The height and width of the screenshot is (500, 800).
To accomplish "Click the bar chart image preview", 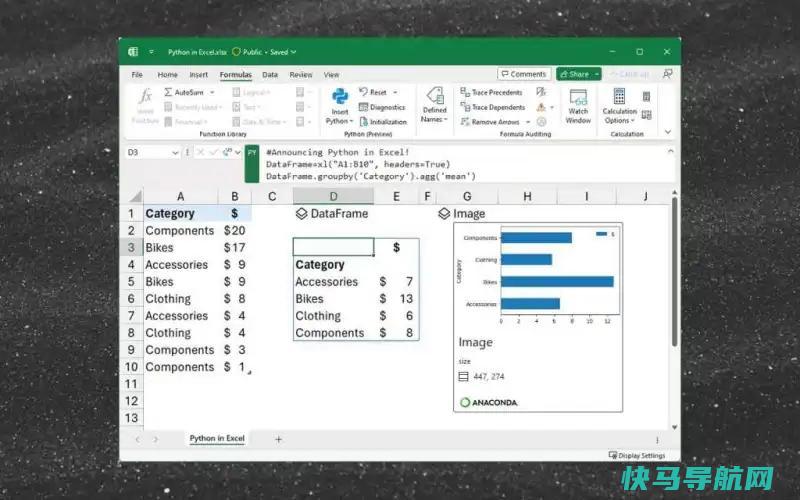I will 538,275.
